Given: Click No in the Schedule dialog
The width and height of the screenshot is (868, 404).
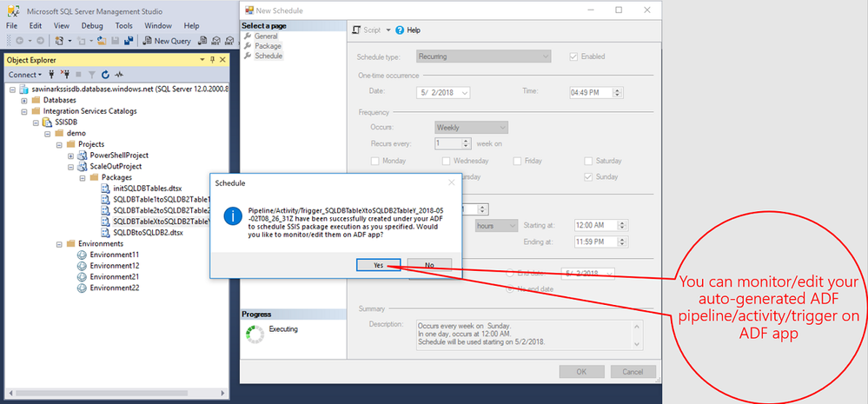Looking at the screenshot, I should coord(429,265).
